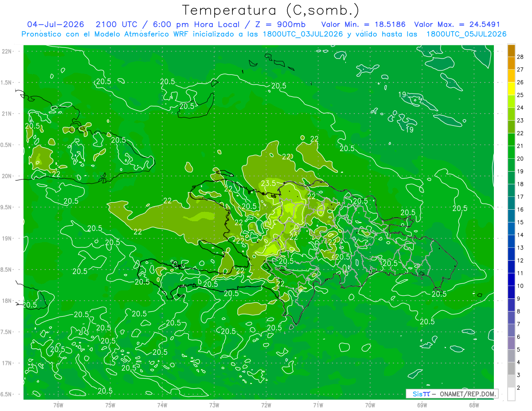The width and height of the screenshot is (532, 411).
Task: Click the '2' value on color scale
Action: pyautogui.click(x=519, y=388)
